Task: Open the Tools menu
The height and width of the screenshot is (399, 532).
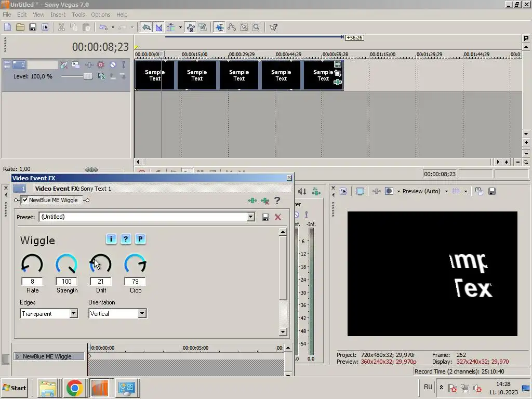Action: tap(78, 15)
